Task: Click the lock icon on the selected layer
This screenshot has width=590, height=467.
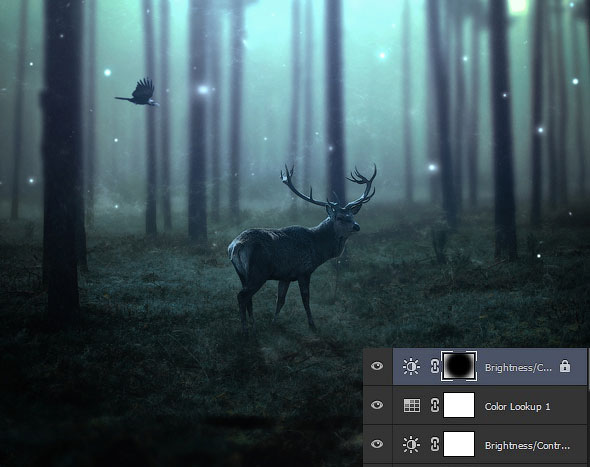Action: click(x=565, y=366)
